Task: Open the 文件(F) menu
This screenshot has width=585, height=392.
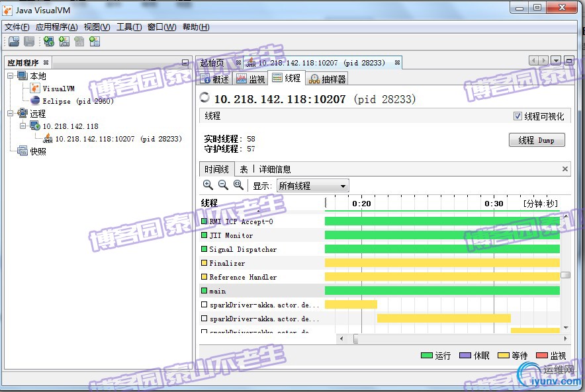Action: 17,27
